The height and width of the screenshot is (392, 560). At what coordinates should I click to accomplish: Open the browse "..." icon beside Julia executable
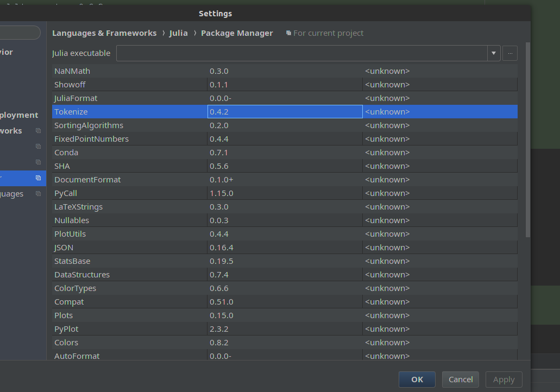coord(509,53)
